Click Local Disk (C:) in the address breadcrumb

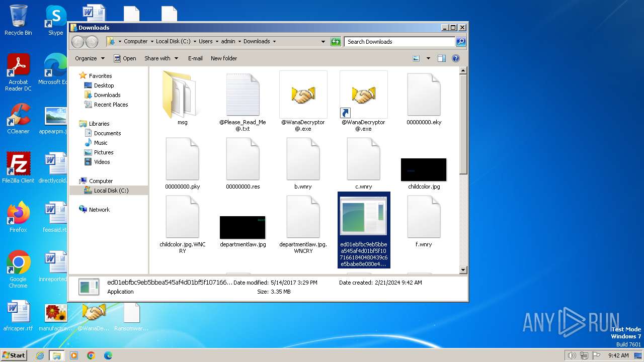(x=173, y=42)
